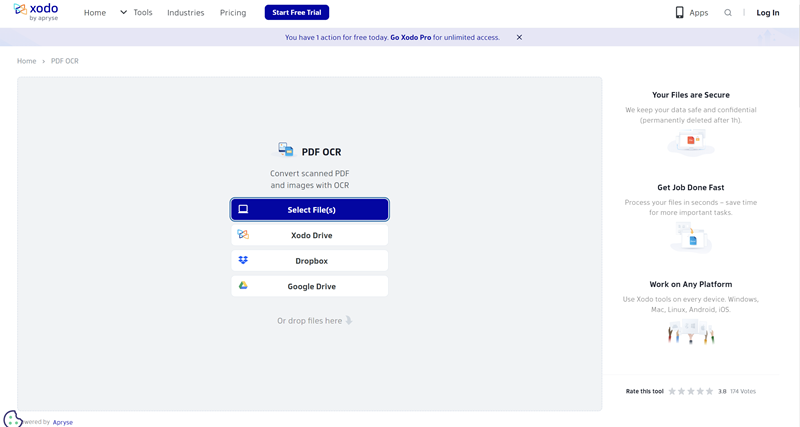800x427 pixels.
Task: Open the Apps link text
Action: click(x=698, y=13)
